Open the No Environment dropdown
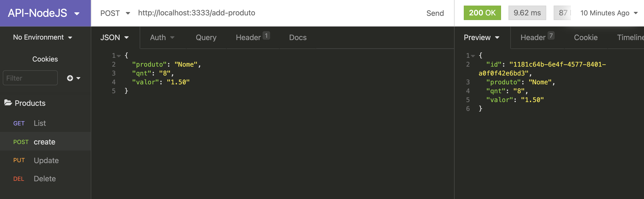 (43, 37)
